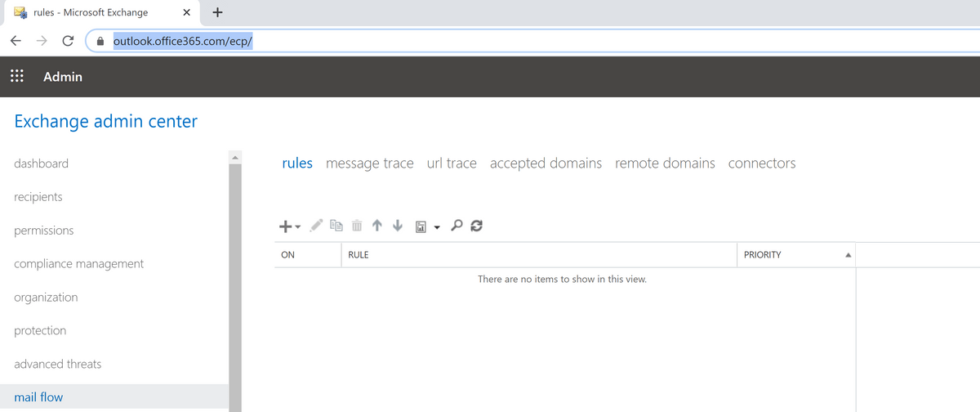Screen dimensions: 980x412
Task: Click the copy rule icon
Action: [336, 225]
